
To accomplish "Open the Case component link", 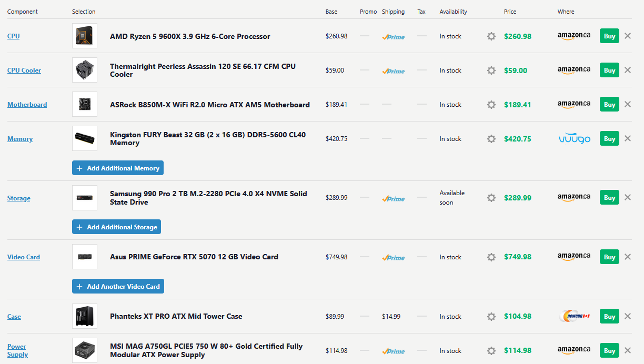I will [14, 317].
